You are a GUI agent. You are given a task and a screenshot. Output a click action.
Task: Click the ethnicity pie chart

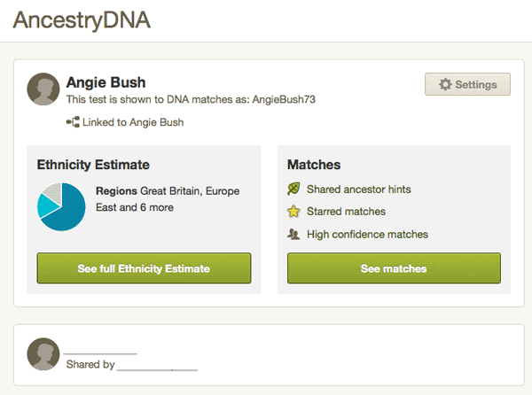pyautogui.click(x=61, y=206)
